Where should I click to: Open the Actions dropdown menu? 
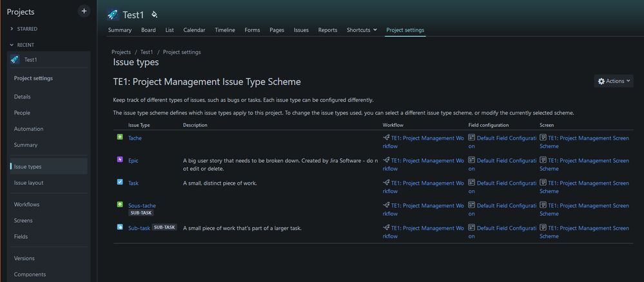click(614, 81)
